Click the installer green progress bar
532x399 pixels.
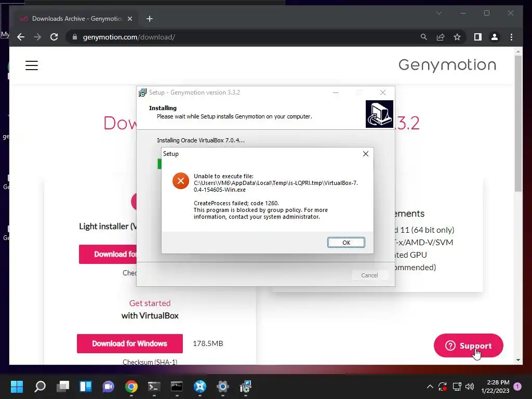(159, 164)
